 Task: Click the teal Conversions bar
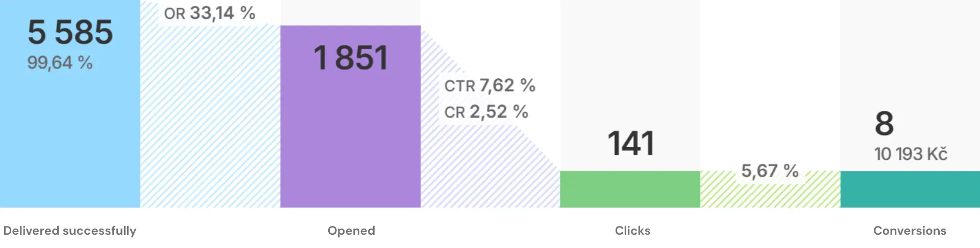[x=910, y=189]
